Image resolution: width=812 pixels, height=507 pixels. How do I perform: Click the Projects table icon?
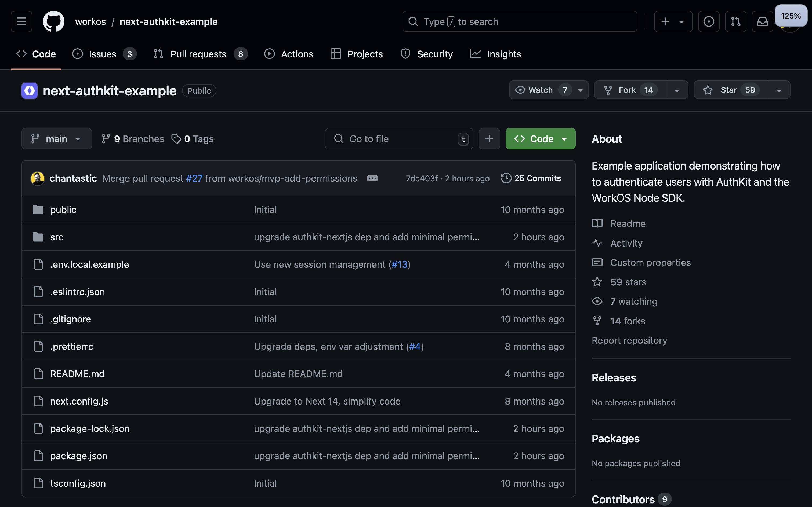pos(336,53)
